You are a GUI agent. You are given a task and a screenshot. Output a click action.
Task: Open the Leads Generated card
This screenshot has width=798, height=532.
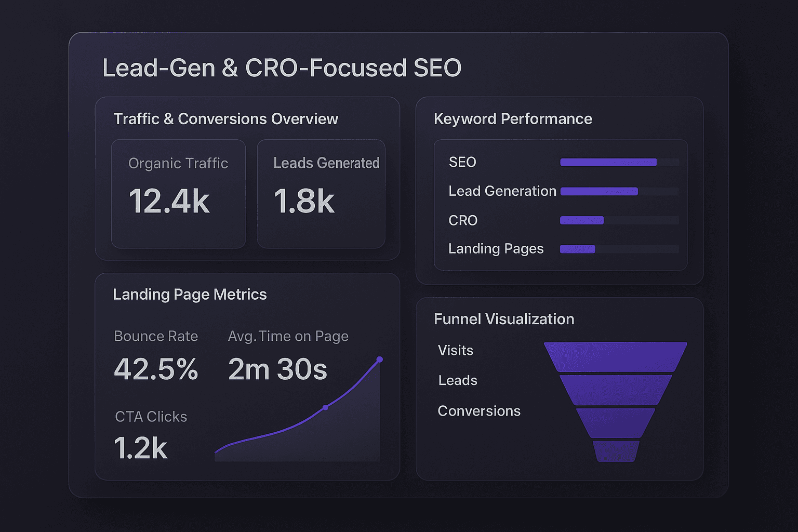[x=321, y=194]
